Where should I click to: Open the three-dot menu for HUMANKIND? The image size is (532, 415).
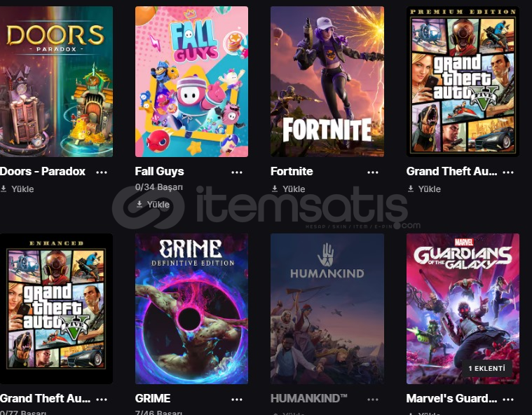(372, 400)
